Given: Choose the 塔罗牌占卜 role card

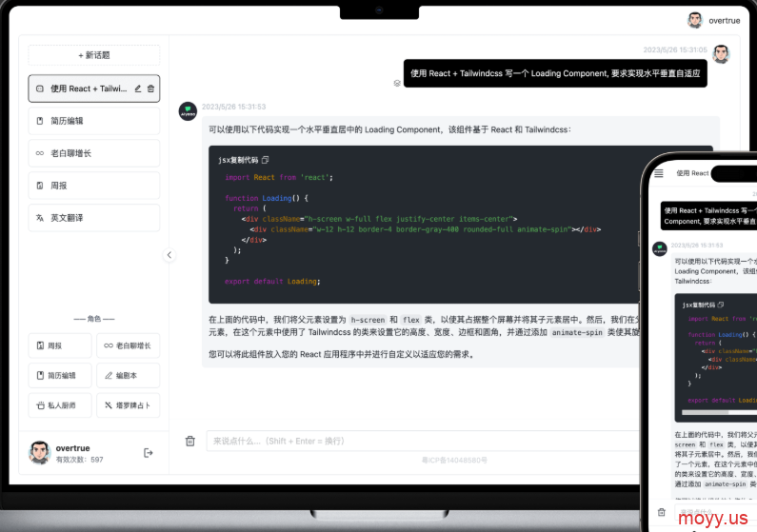Looking at the screenshot, I should (128, 405).
